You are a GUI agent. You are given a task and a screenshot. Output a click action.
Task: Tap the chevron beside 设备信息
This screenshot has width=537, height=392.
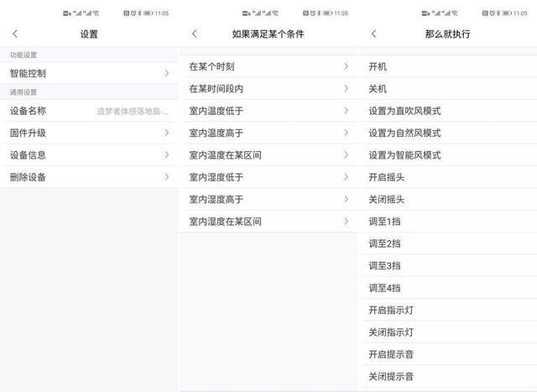pos(167,155)
